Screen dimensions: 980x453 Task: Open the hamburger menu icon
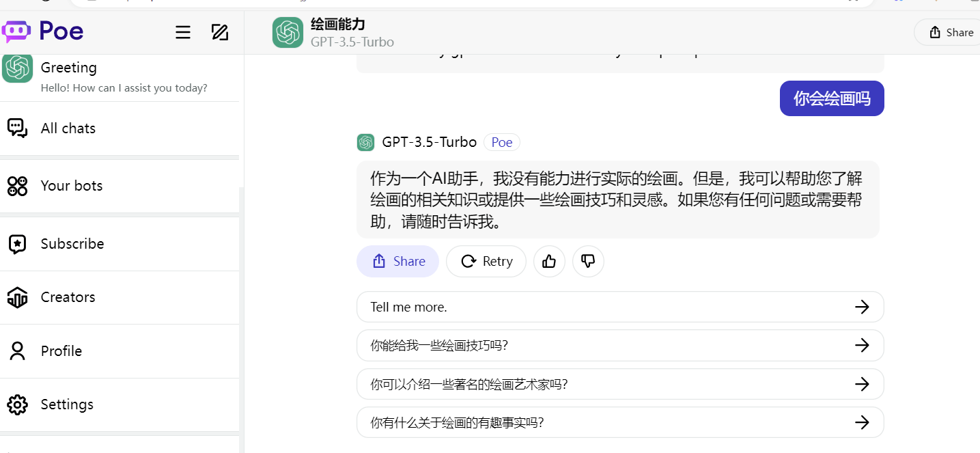[183, 32]
